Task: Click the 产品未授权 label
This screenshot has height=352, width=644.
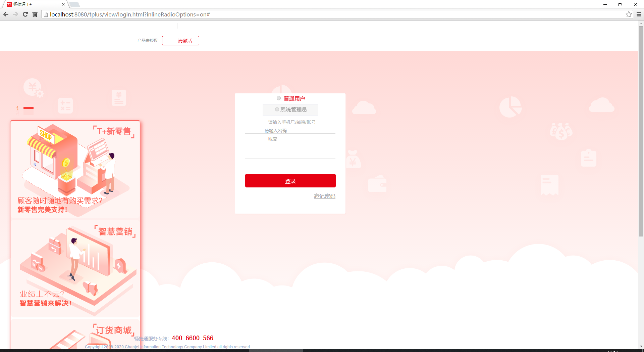Action: [147, 41]
